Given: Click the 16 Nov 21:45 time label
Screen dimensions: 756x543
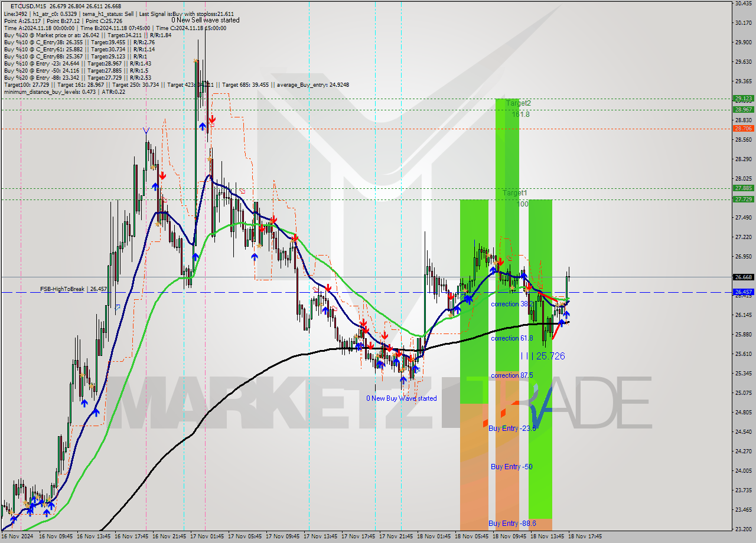Looking at the screenshot, I should 169,537.
